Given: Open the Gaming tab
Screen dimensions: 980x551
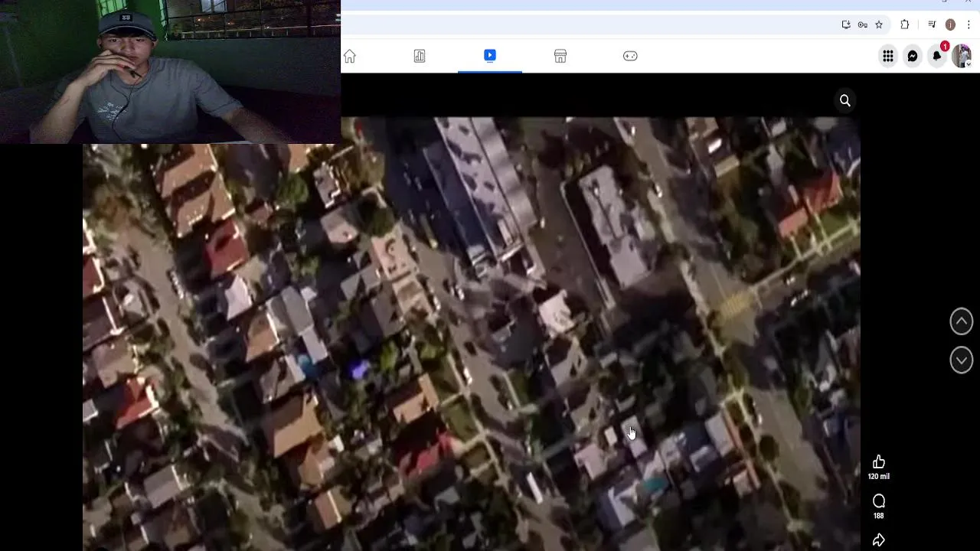Looking at the screenshot, I should pyautogui.click(x=630, y=56).
